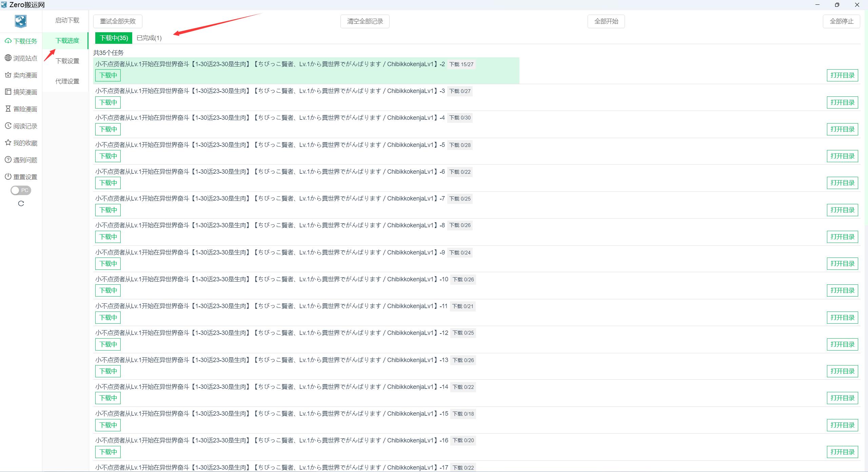The height and width of the screenshot is (472, 868).
Task: Select the 下载中(35) tab
Action: click(x=114, y=38)
